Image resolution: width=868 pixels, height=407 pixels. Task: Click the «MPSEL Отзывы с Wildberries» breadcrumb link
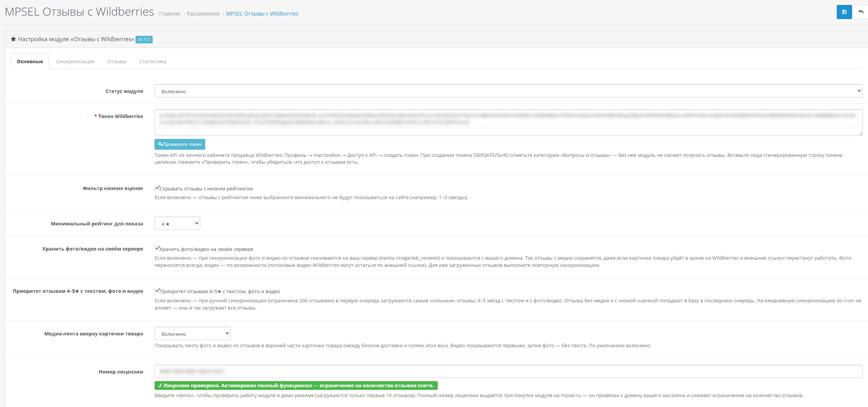(262, 14)
